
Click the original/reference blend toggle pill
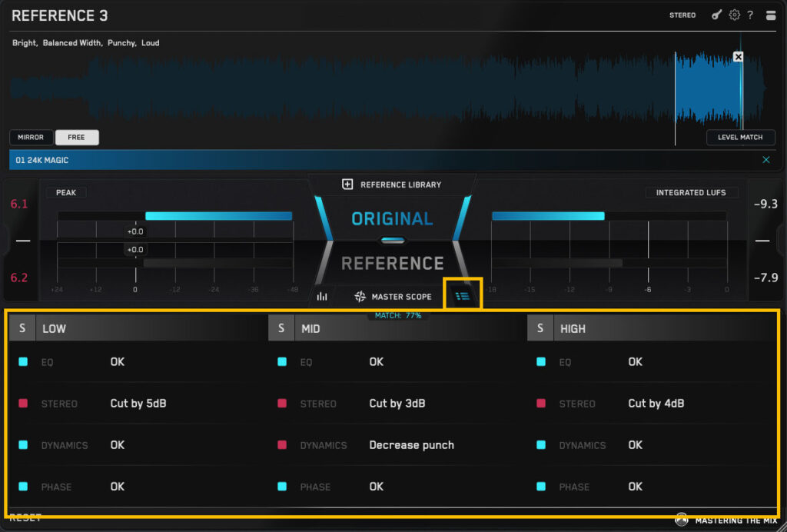tap(393, 241)
